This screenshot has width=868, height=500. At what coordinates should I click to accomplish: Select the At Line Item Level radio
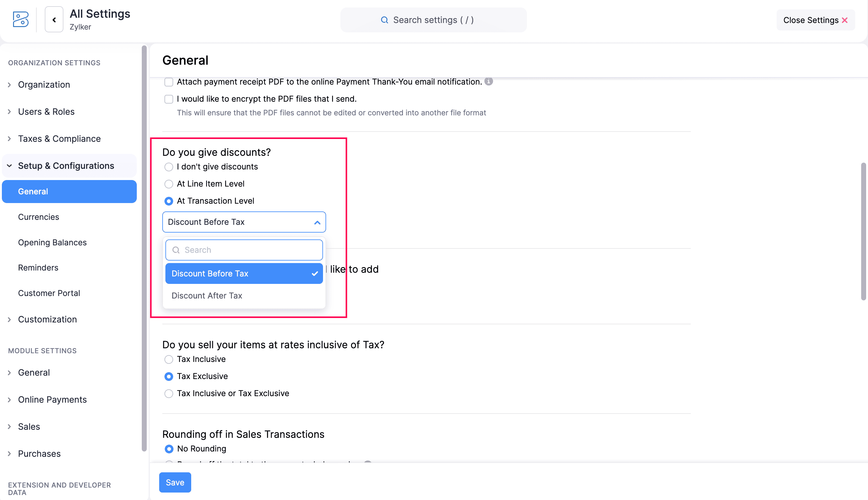coord(169,184)
